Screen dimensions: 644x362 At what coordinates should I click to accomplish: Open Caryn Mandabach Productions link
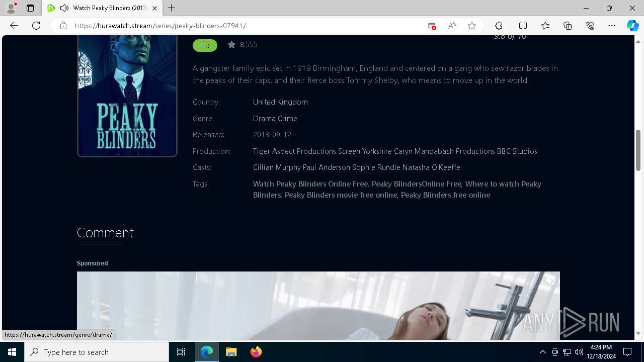[x=444, y=151]
